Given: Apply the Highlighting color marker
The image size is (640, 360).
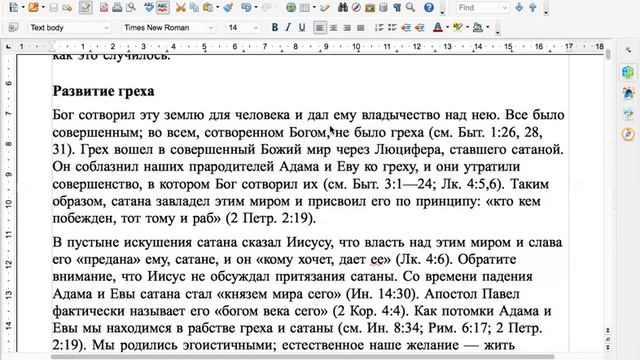Looking at the screenshot, I should pos(458,27).
